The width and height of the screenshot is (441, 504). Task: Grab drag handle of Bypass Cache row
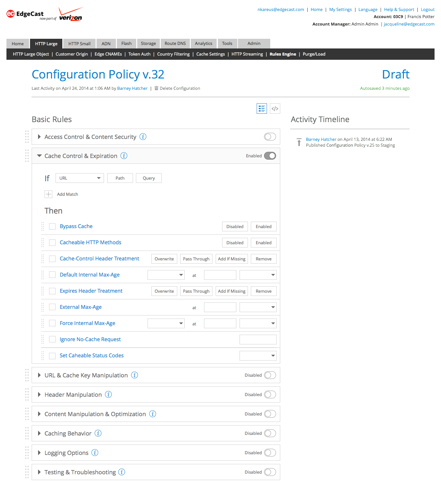click(x=43, y=226)
